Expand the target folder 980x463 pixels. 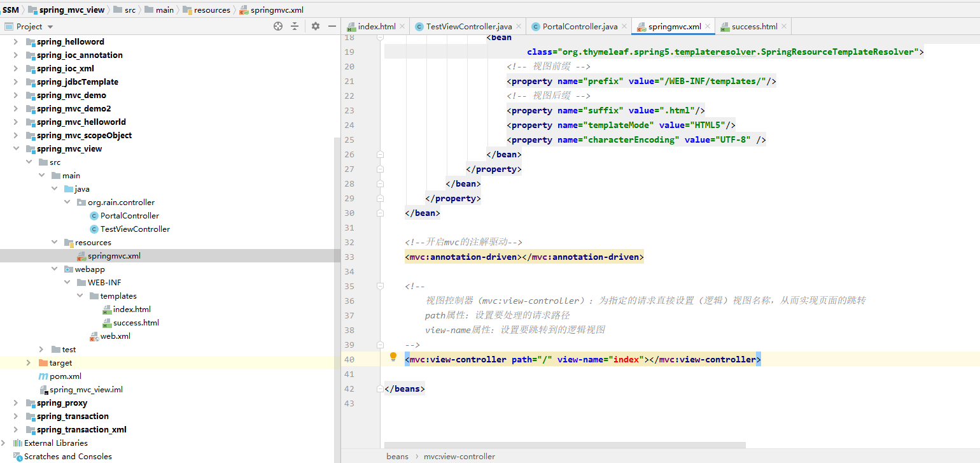29,362
